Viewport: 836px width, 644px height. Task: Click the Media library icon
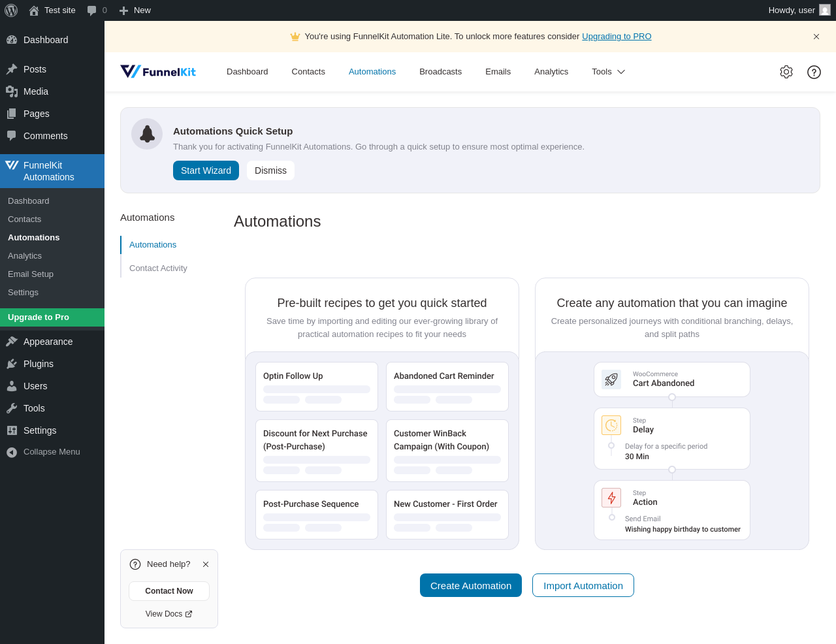(12, 91)
